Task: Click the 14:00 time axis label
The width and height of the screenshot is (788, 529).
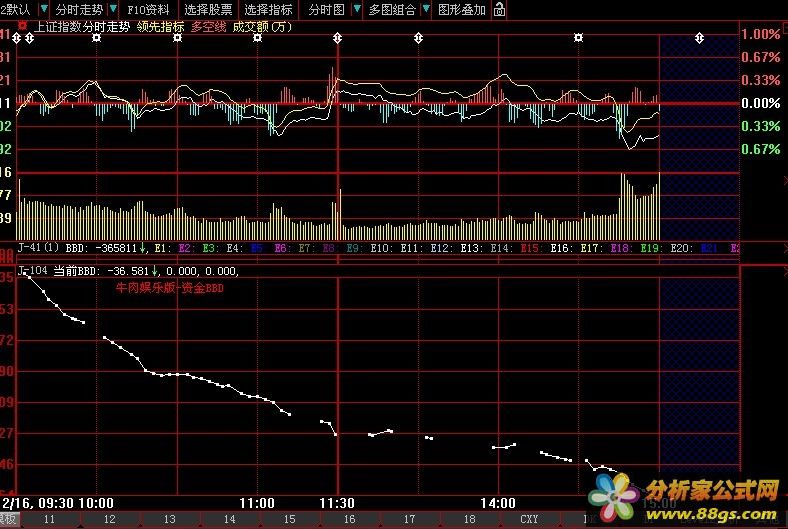Action: pos(498,503)
